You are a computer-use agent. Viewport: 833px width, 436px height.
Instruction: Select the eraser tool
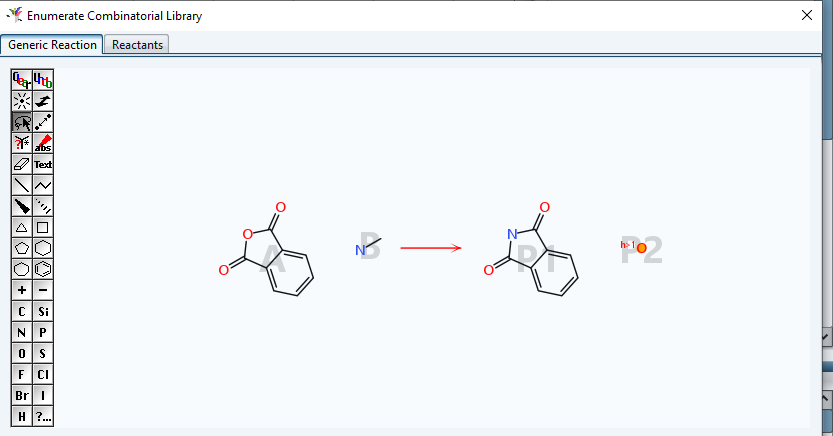tap(21, 164)
